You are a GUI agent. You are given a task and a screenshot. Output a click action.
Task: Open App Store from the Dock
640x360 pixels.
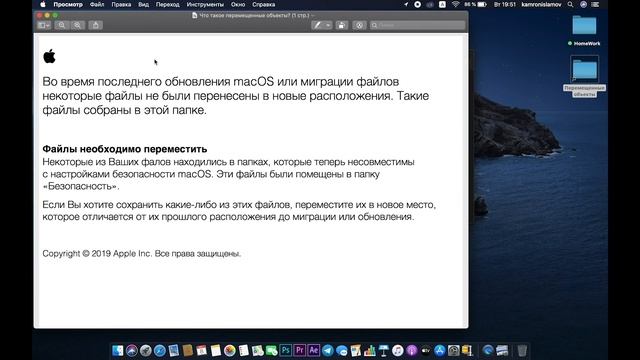point(440,351)
